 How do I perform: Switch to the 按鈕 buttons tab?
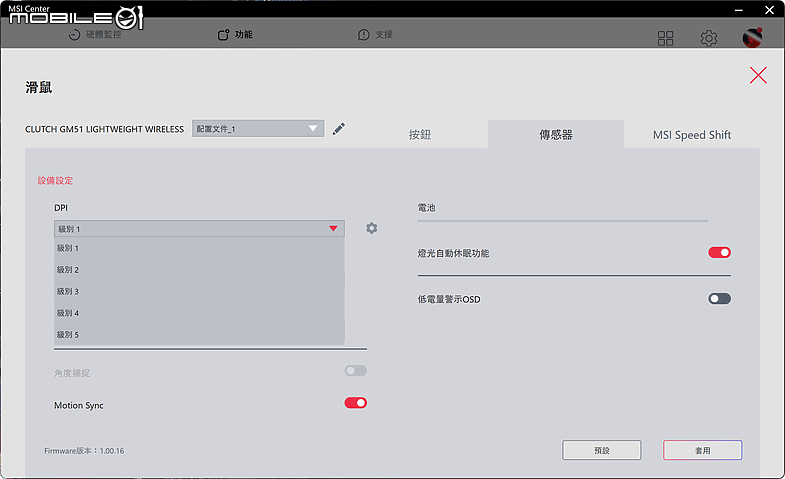pos(420,135)
